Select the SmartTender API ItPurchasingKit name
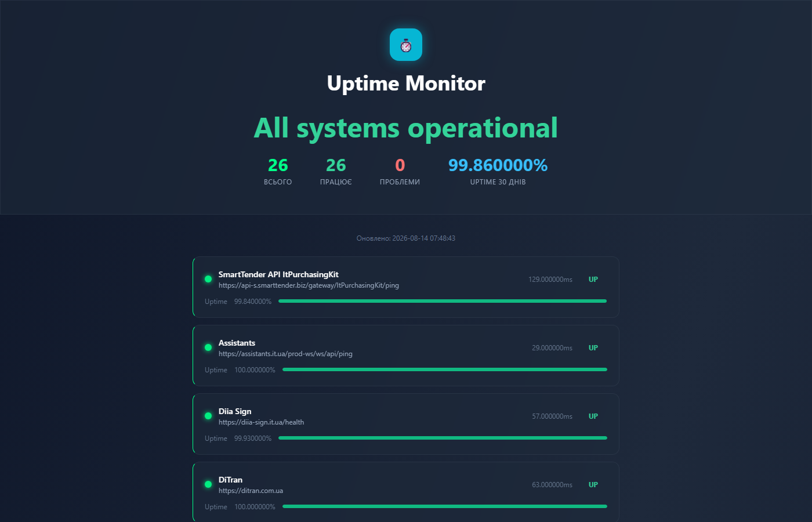This screenshot has height=522, width=812. 278,274
